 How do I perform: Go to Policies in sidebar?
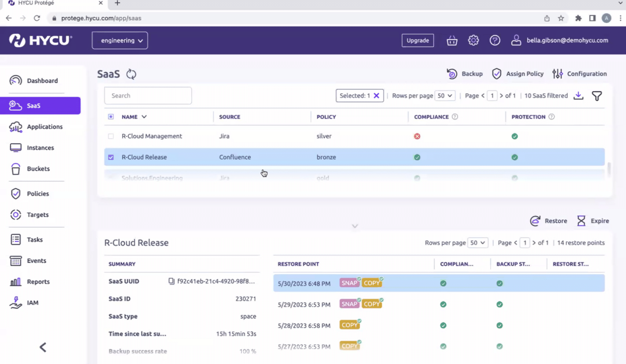click(38, 194)
